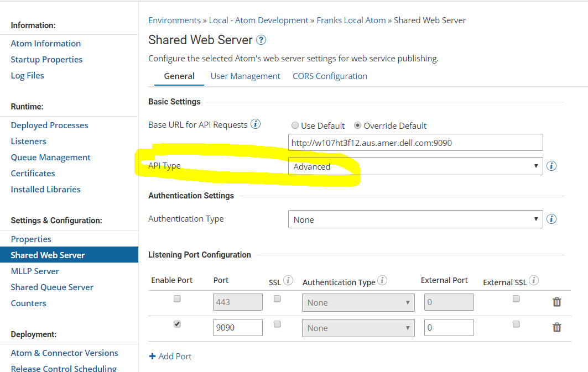The image size is (588, 372).
Task: View the API Type info icon
Action: pyautogui.click(x=551, y=165)
